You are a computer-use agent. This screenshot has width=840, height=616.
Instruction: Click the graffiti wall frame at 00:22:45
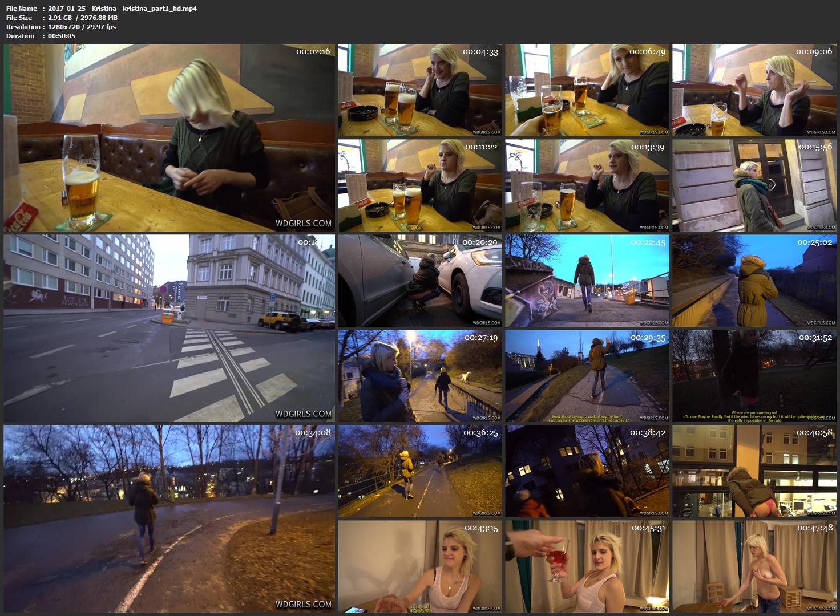click(587, 281)
